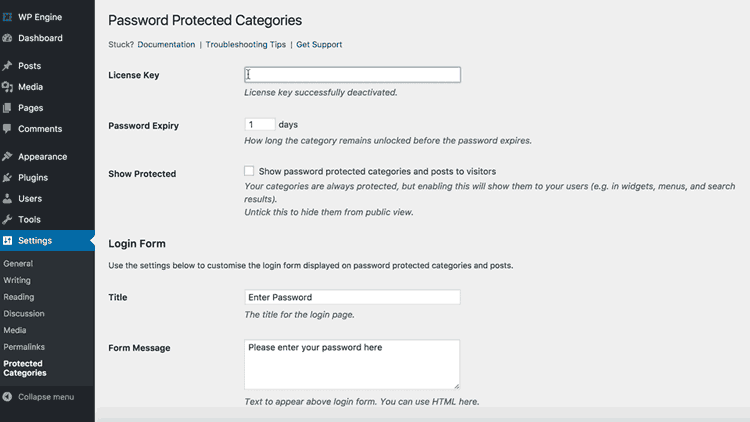Click the Appearance paintbrush icon
Image resolution: width=750 pixels, height=422 pixels.
tap(7, 156)
